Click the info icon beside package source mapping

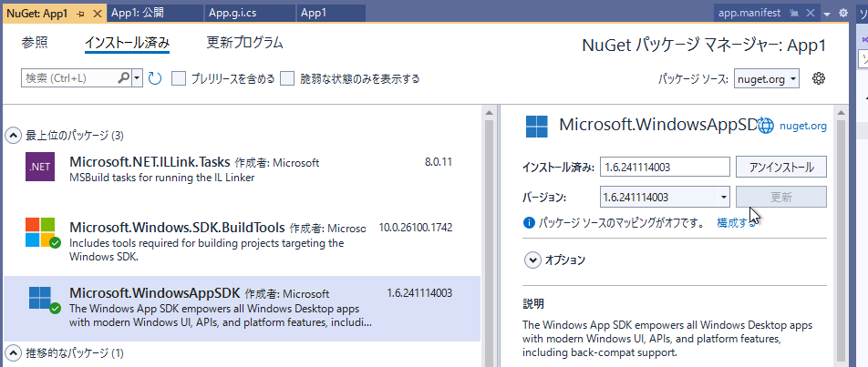[x=529, y=223]
